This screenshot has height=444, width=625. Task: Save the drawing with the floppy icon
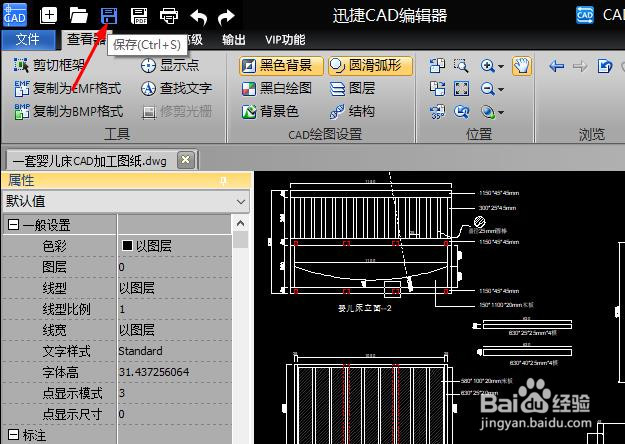pyautogui.click(x=109, y=16)
